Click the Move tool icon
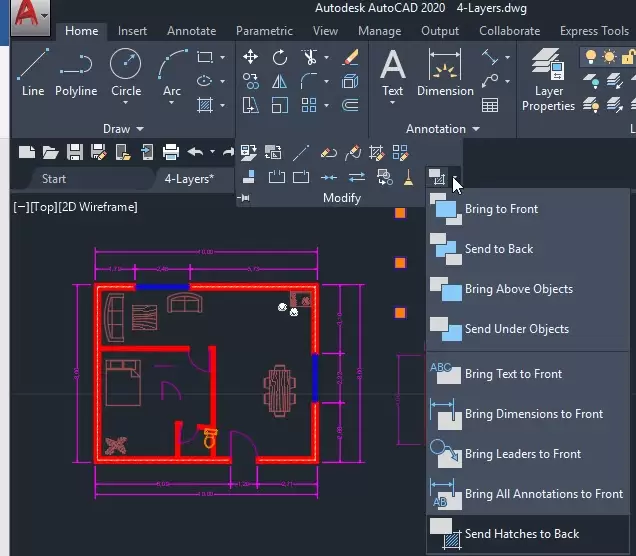The width and height of the screenshot is (636, 556). coord(251,57)
